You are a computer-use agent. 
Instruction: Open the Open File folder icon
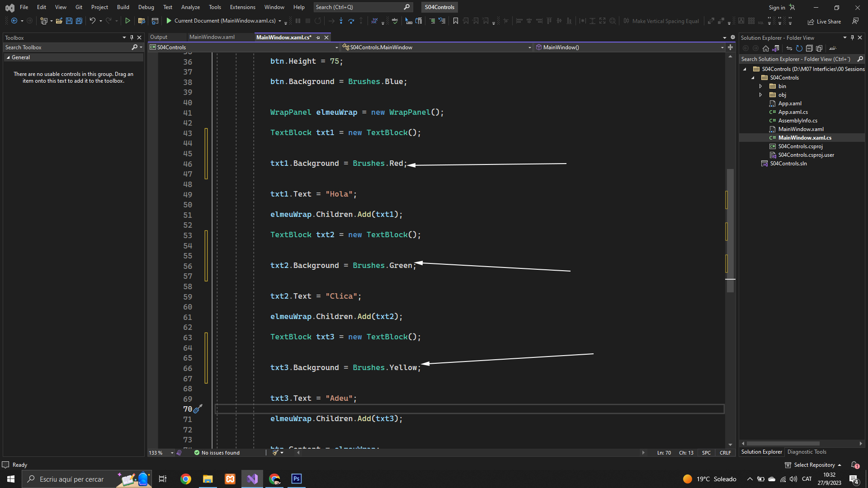pyautogui.click(x=59, y=21)
